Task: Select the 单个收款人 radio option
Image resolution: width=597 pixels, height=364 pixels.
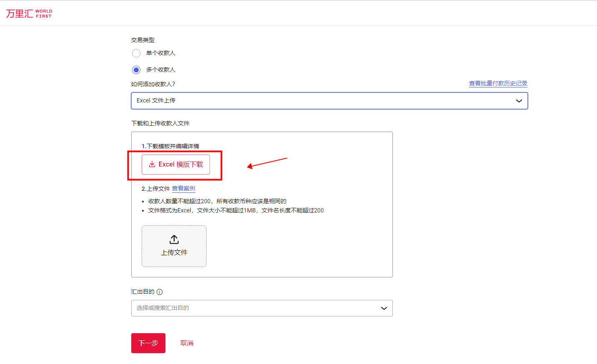Action: click(x=136, y=53)
